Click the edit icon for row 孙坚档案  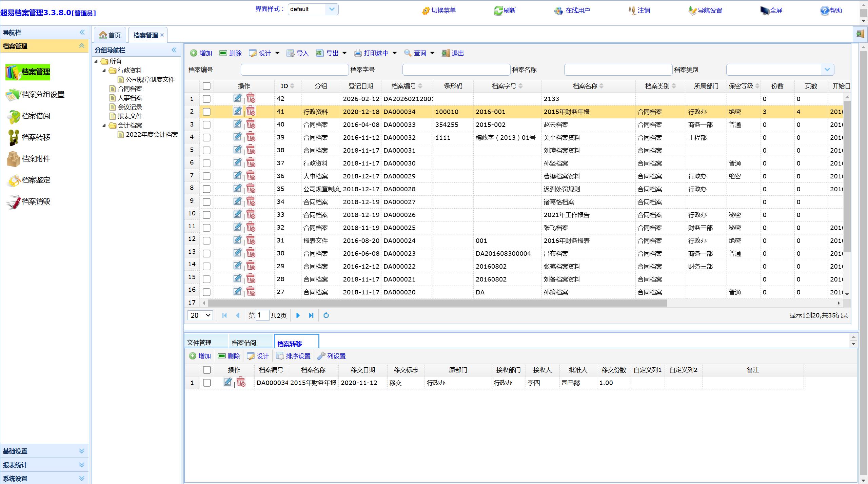tap(237, 163)
